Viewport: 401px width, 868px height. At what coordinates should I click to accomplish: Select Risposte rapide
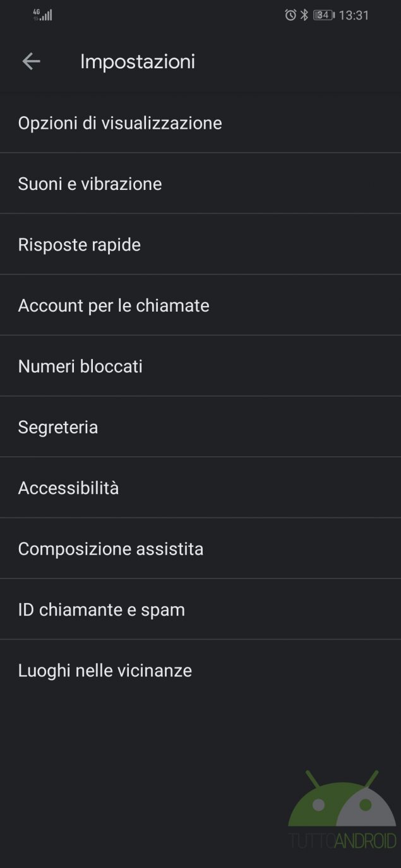point(200,244)
